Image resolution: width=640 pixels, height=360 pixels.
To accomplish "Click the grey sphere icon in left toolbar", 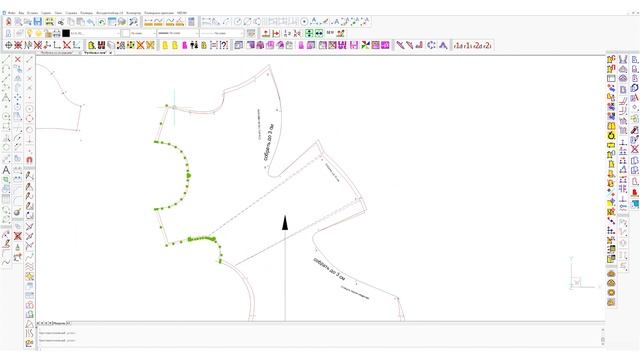I will [x=18, y=212].
